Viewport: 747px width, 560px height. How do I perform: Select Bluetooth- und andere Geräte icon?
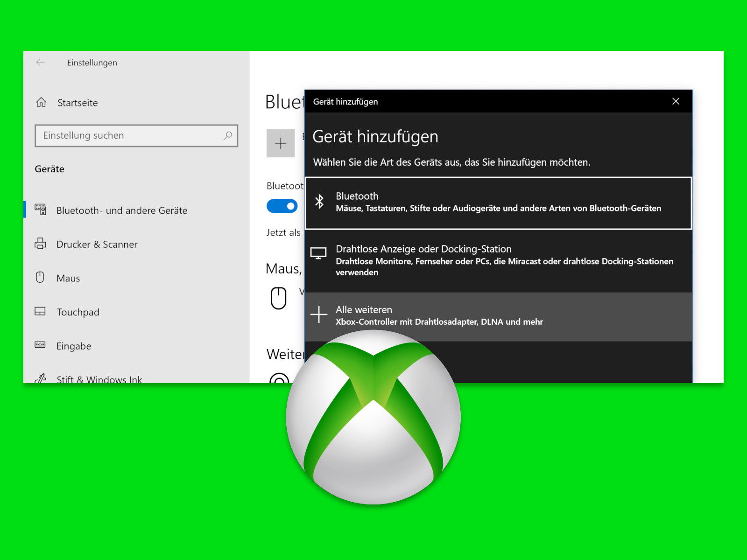41,210
